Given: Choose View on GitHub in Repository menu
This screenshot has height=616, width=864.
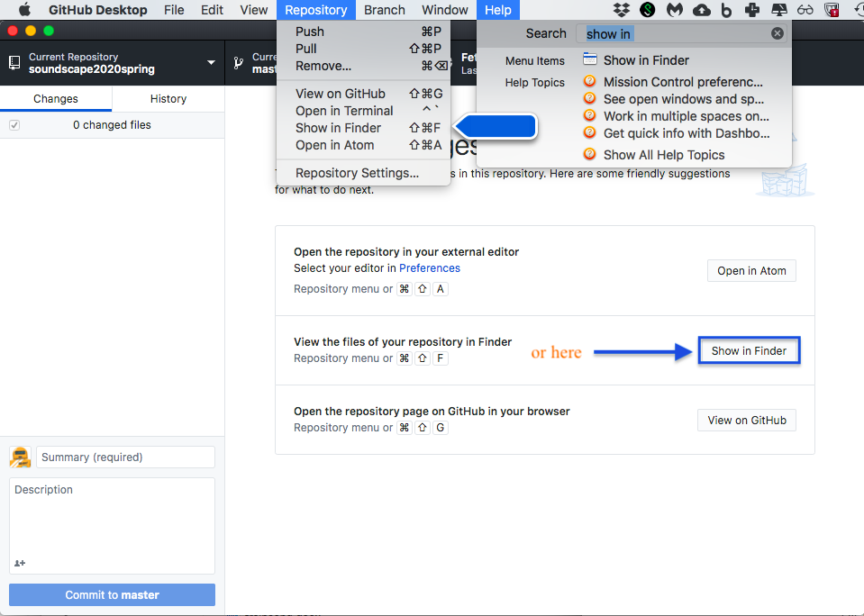Looking at the screenshot, I should coord(363,94).
